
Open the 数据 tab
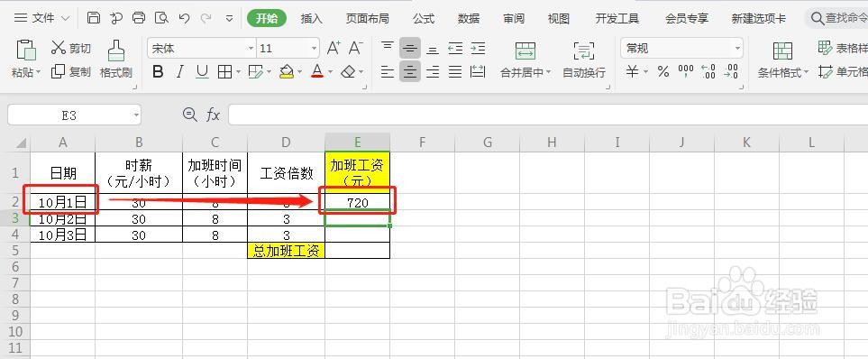coord(469,18)
